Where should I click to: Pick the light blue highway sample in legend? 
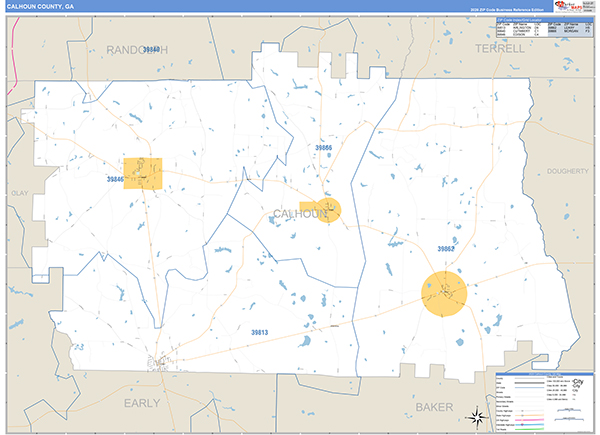[530, 425]
